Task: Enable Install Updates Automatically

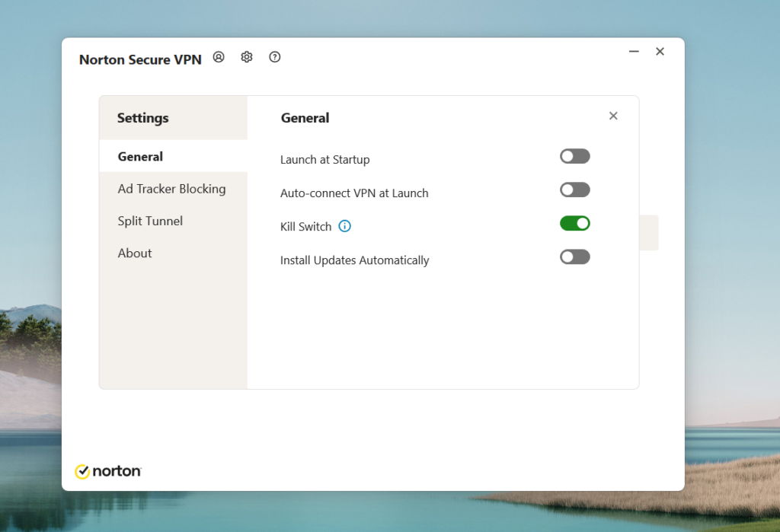Action: (x=574, y=256)
